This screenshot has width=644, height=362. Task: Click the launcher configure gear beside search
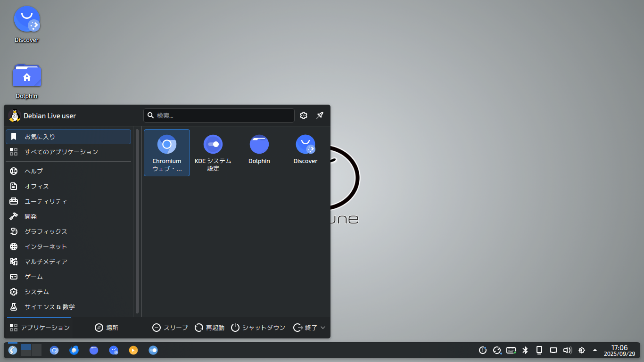[x=304, y=115]
